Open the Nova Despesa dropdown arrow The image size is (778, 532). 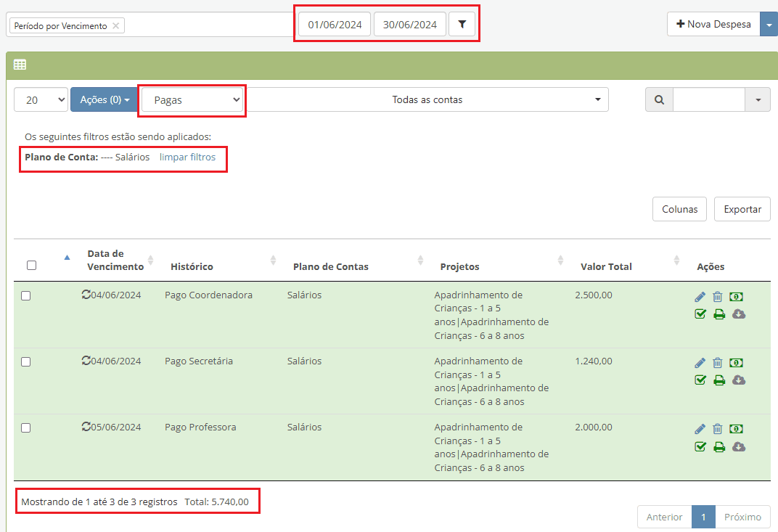click(x=769, y=25)
